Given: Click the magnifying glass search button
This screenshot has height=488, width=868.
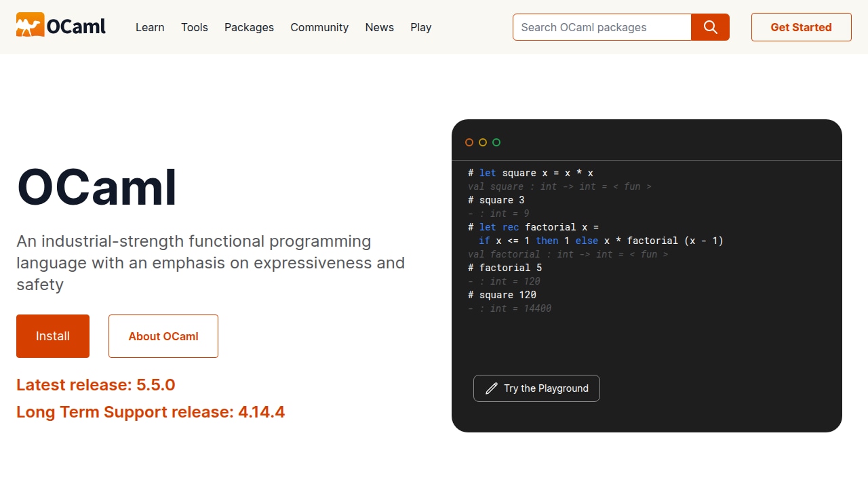Looking at the screenshot, I should point(710,27).
